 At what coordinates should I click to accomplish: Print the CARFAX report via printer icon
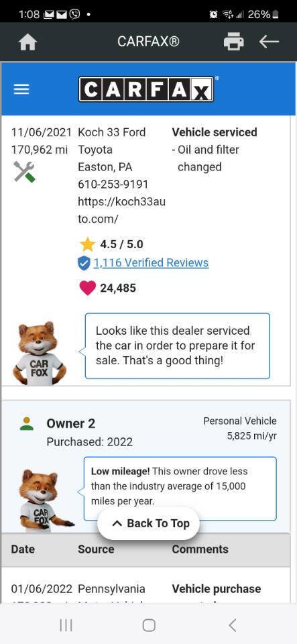pyautogui.click(x=233, y=42)
